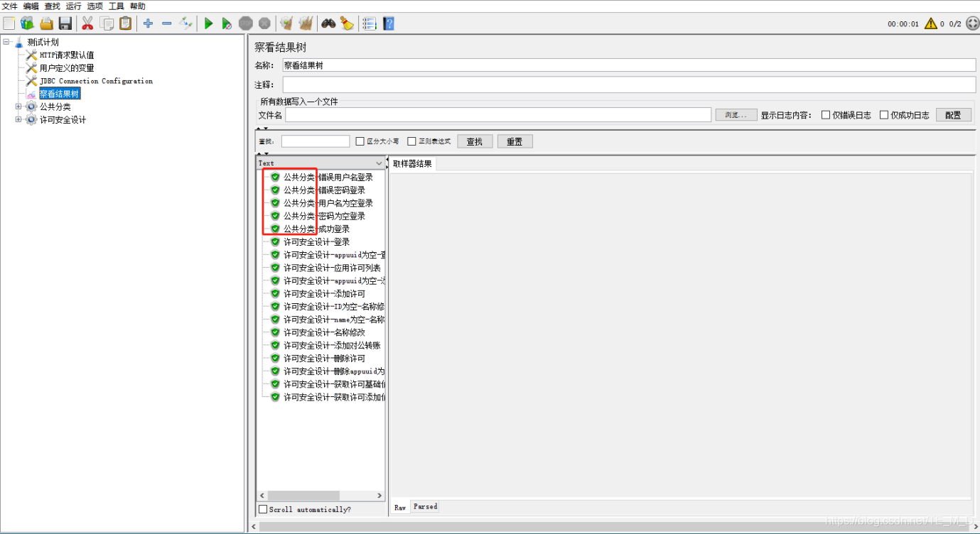This screenshot has height=534, width=980.
Task: Click the Clear results icon
Action: pos(286,23)
